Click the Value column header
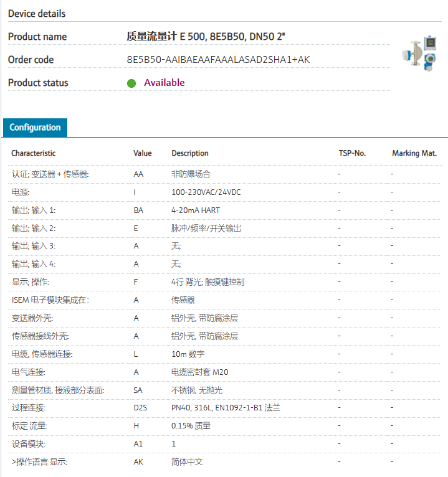 coord(142,153)
